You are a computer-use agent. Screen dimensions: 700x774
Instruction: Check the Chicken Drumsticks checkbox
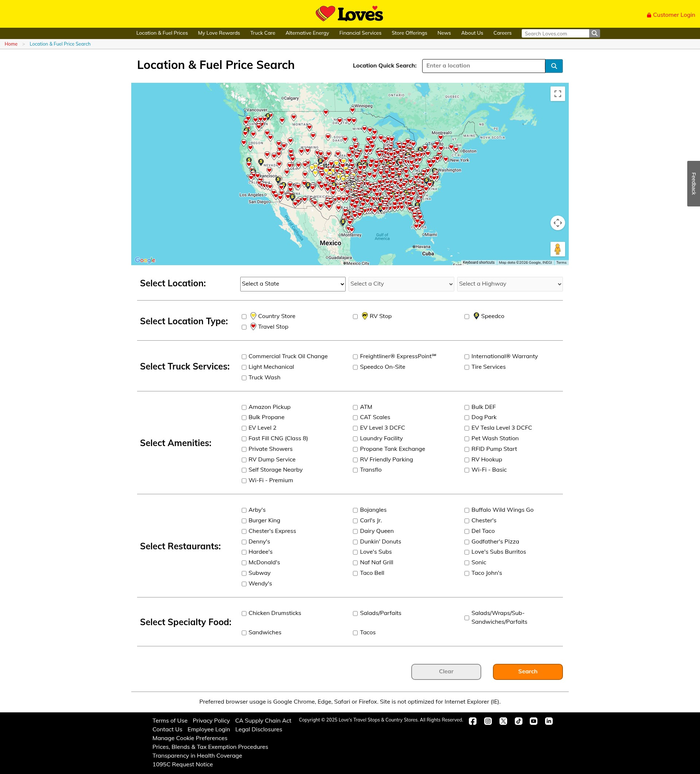244,614
